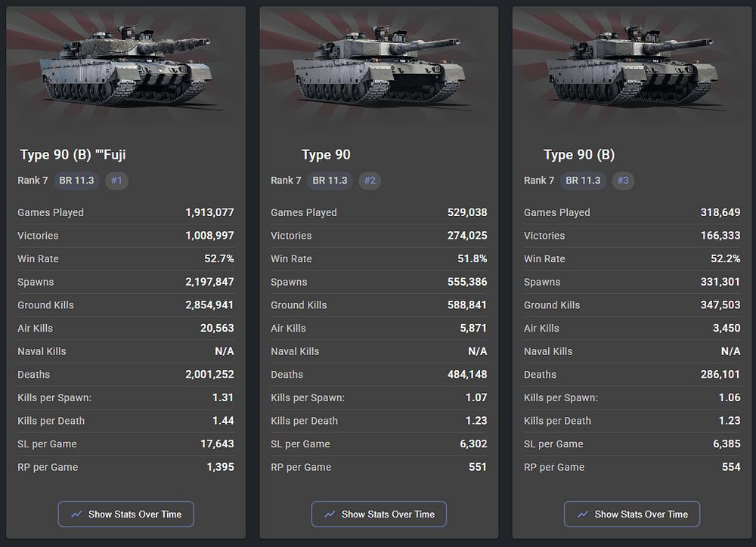Show stats over time for Type 90 (B) Fuji
Image resolution: width=756 pixels, height=547 pixels.
[x=125, y=515]
